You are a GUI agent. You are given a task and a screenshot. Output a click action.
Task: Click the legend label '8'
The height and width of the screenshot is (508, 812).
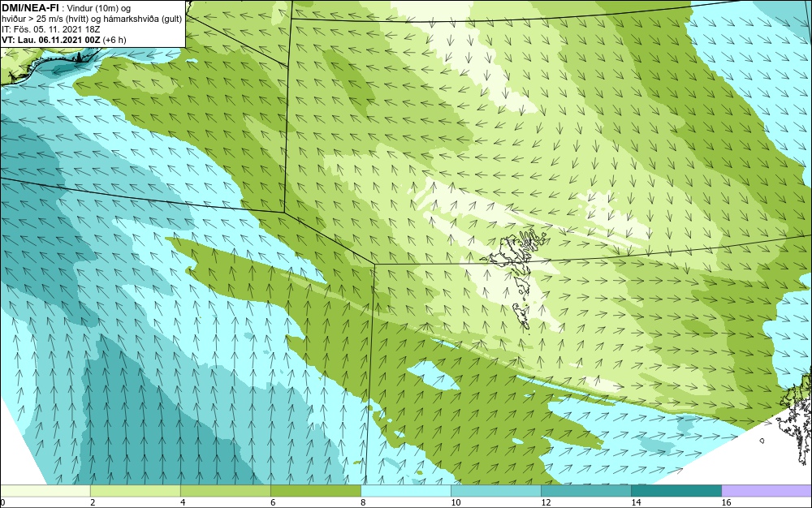click(x=363, y=502)
